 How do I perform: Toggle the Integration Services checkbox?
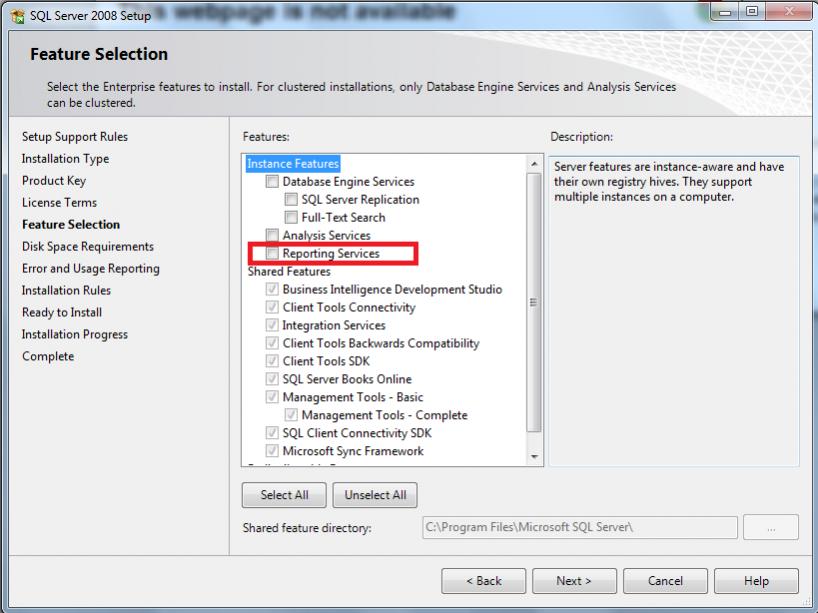(272, 325)
